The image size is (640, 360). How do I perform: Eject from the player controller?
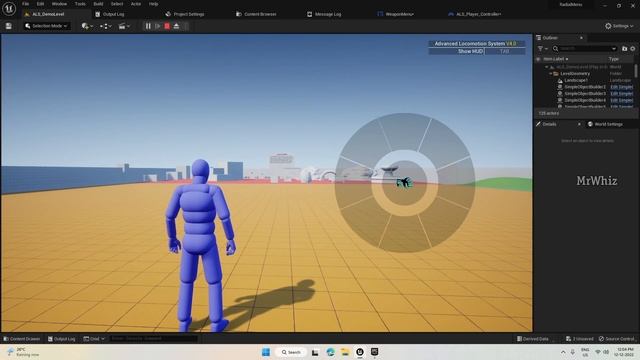[x=176, y=26]
